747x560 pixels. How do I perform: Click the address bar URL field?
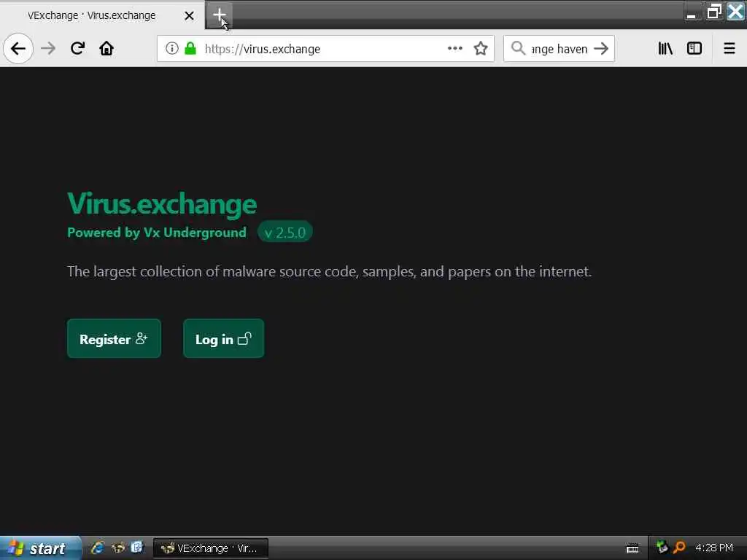click(x=325, y=49)
